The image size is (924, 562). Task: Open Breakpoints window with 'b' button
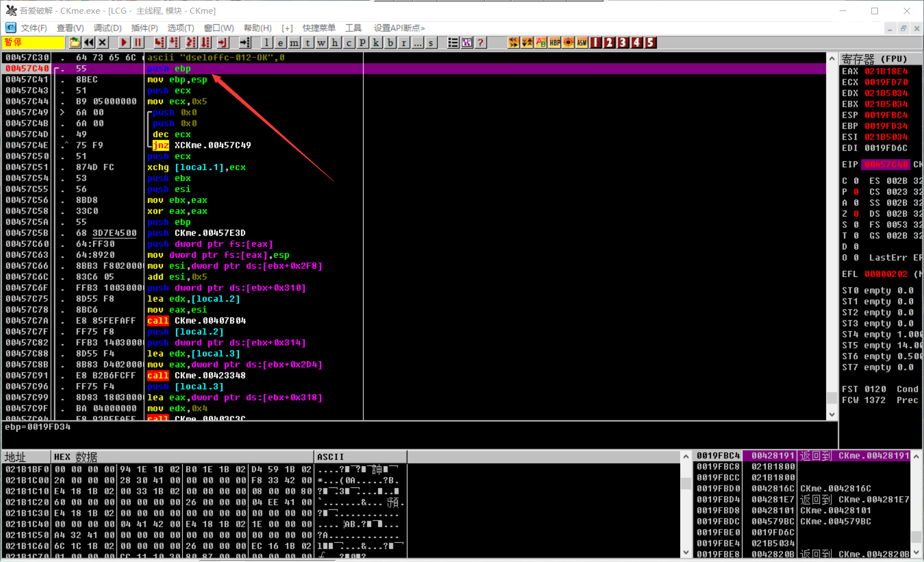(x=390, y=43)
